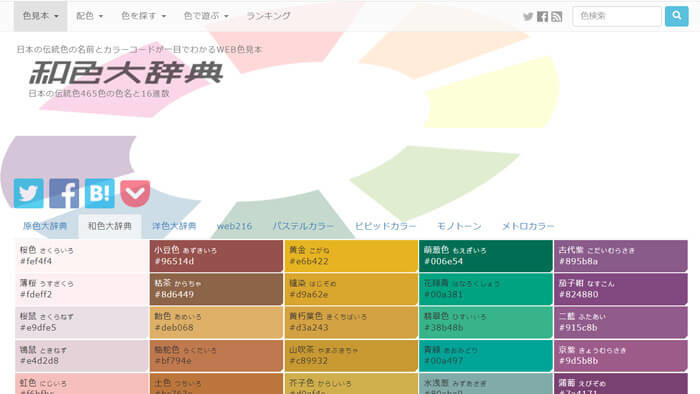Save page with the Pocket button
Screen dimensions: 700x394
(135, 193)
